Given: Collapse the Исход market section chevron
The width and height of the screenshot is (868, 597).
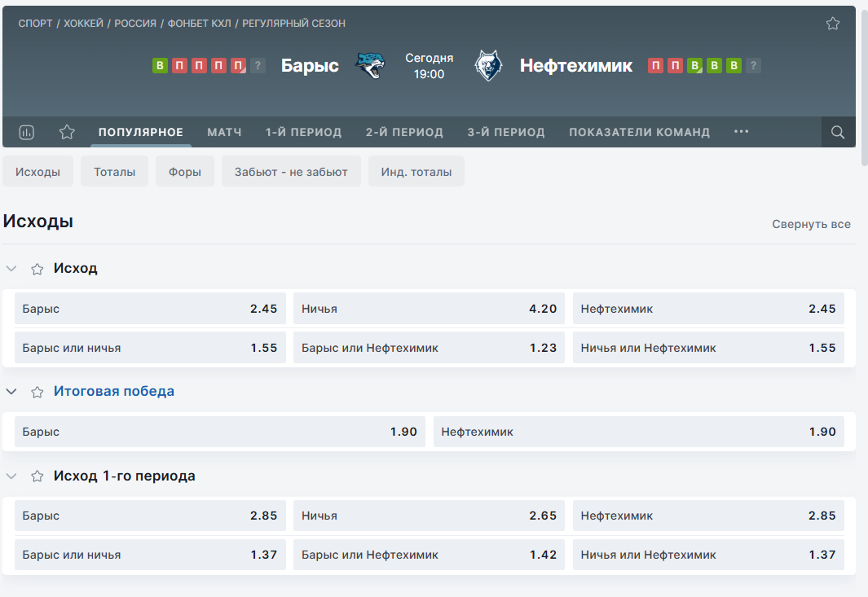Looking at the screenshot, I should (11, 269).
